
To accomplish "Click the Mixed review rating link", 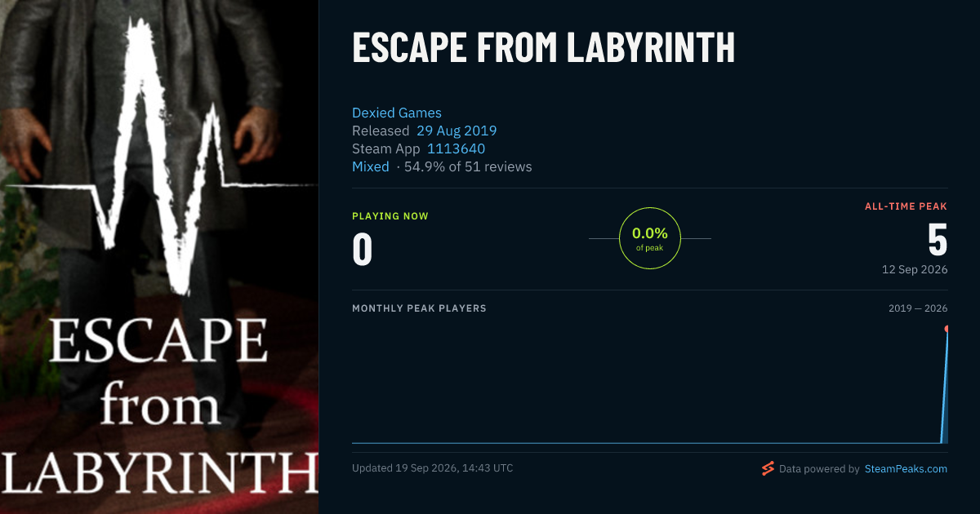I will tap(371, 166).
